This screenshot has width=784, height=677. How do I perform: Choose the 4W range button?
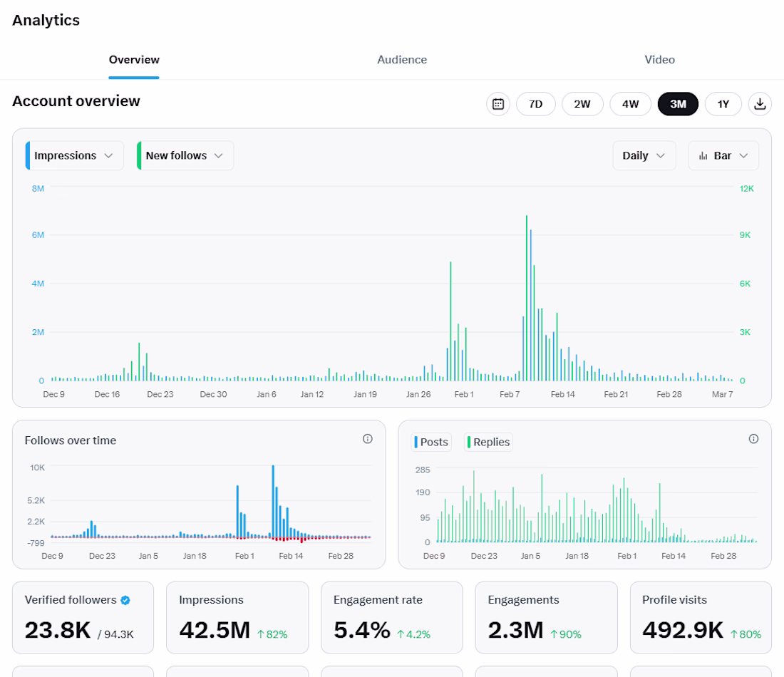point(630,104)
